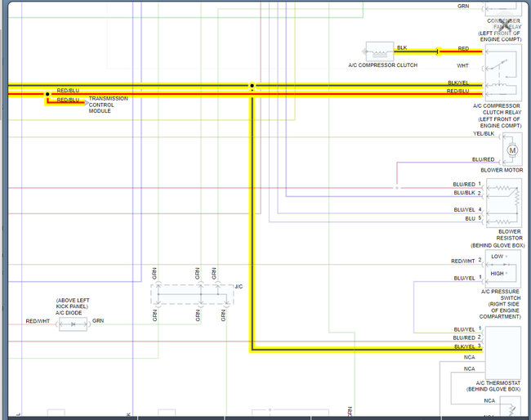Click the connector mark between BLK and RED wires
Viewport: 531px width, 420px height.
[438, 51]
